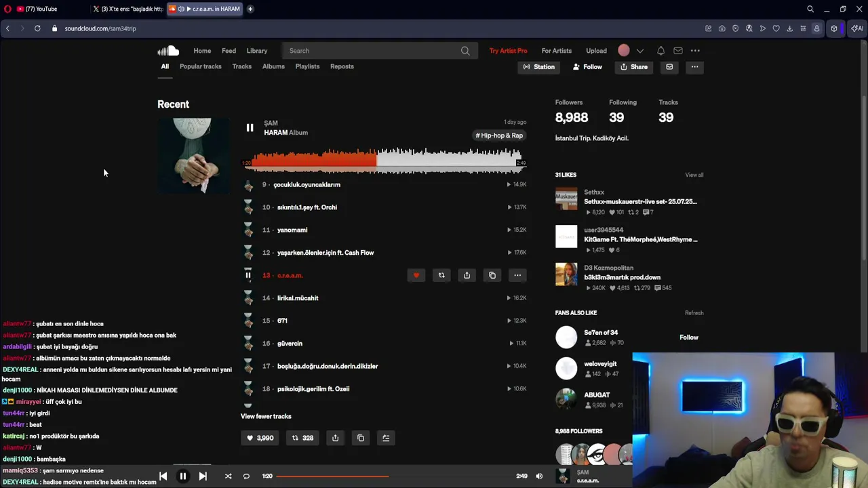Pause c.r.e.a.m. track in the tracklist
This screenshot has width=868, height=488.
point(248,275)
